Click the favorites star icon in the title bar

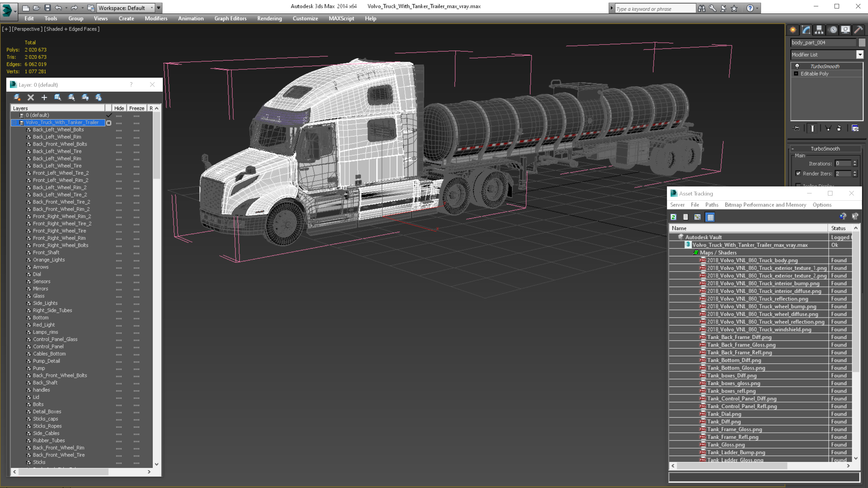[x=734, y=8]
